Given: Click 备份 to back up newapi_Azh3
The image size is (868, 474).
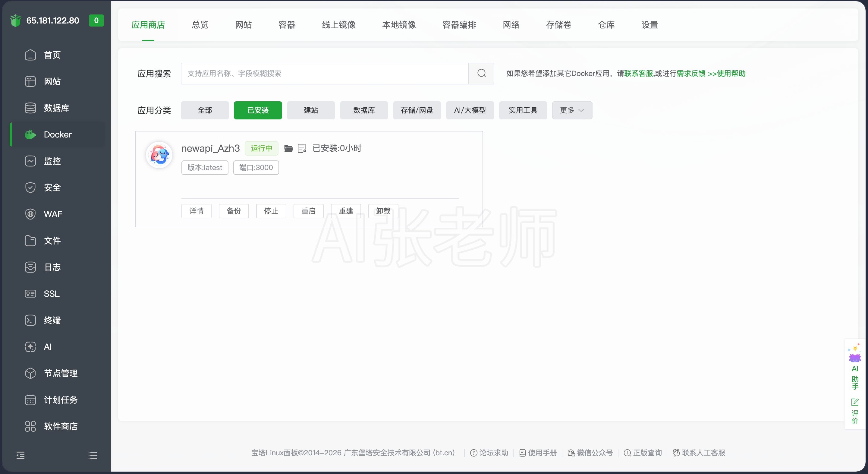Looking at the screenshot, I should 234,211.
